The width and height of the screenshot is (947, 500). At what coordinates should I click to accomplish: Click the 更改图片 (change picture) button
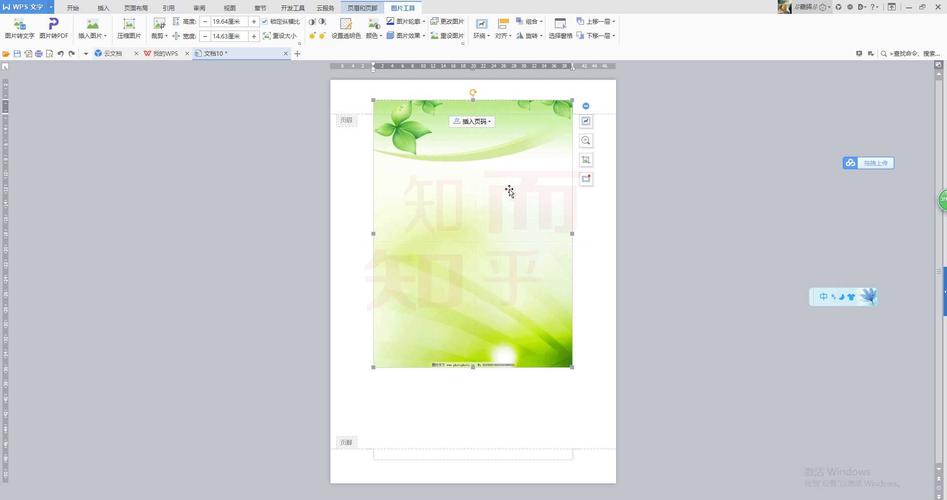pos(447,21)
